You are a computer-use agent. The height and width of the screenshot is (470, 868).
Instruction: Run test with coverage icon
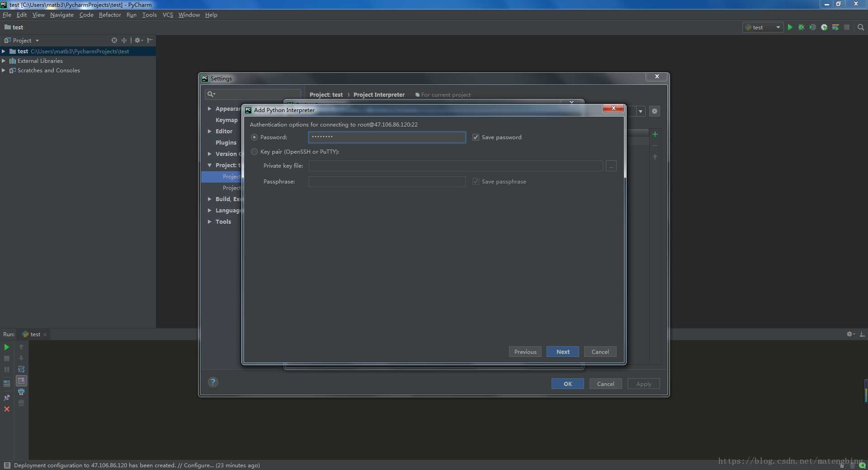pos(812,28)
